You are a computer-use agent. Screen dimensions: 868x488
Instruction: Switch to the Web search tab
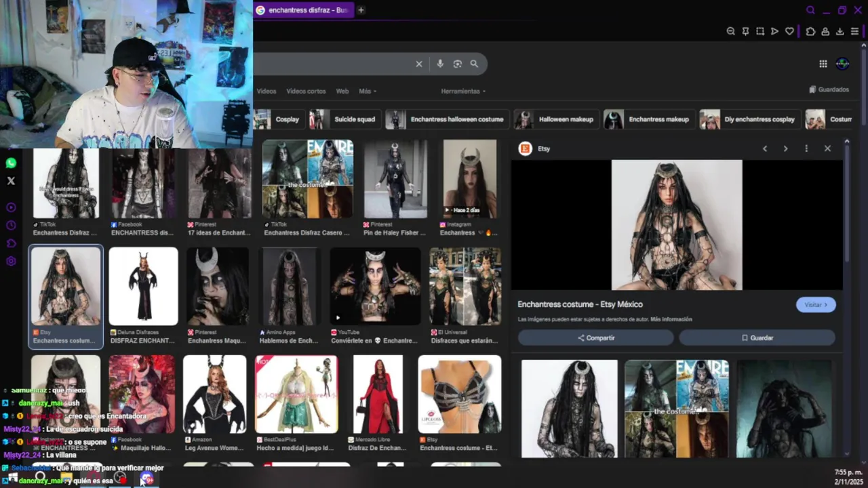(x=342, y=91)
